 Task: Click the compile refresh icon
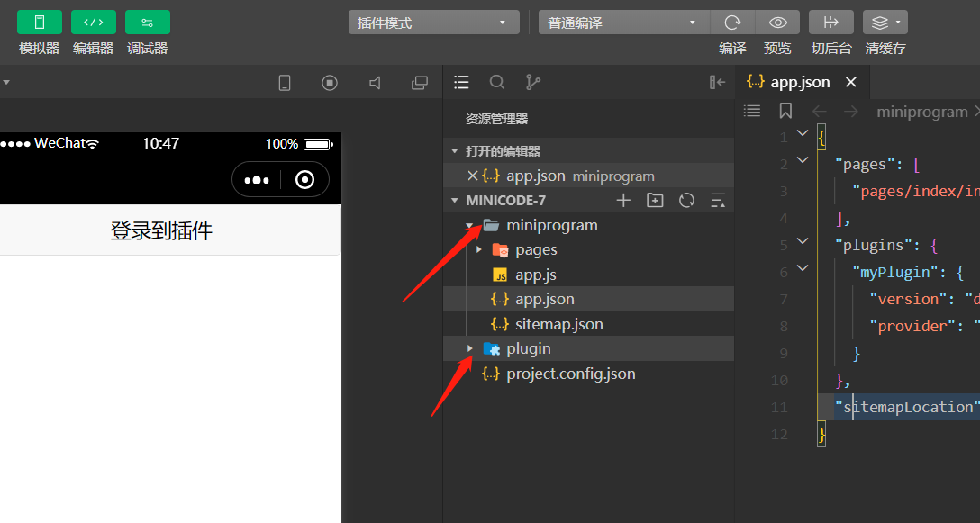732,23
